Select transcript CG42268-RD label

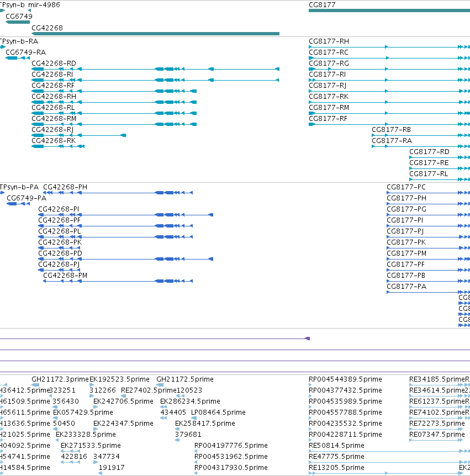pos(54,64)
